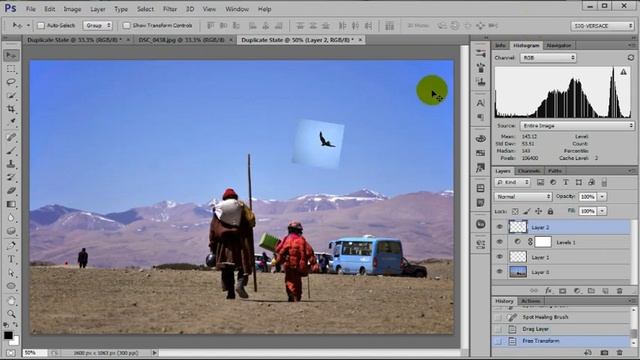Screen dimensions: 640x360
Task: Open the Source Entire Image dropdown
Action: pos(577,126)
